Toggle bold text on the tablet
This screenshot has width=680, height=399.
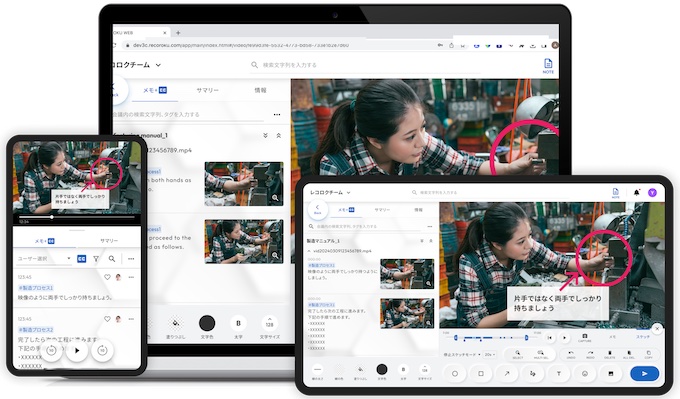tap(403, 370)
